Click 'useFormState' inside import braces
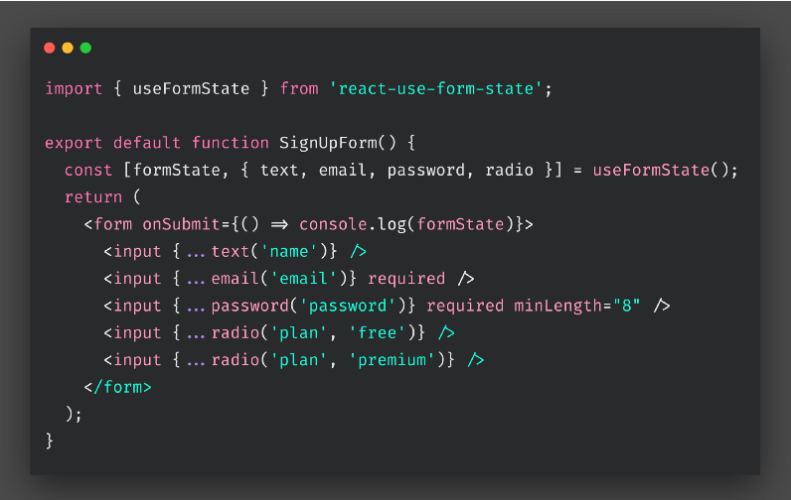This screenshot has width=791, height=500. 191,89
